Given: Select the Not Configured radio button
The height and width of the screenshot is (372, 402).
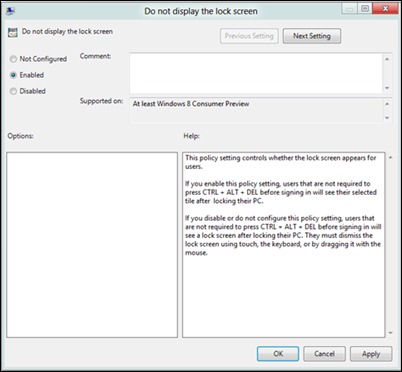Looking at the screenshot, I should [13, 59].
